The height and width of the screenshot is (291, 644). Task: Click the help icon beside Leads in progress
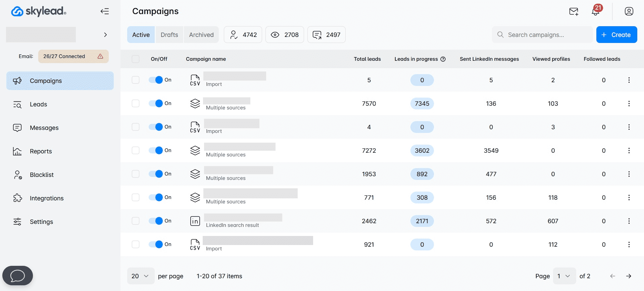pos(443,59)
